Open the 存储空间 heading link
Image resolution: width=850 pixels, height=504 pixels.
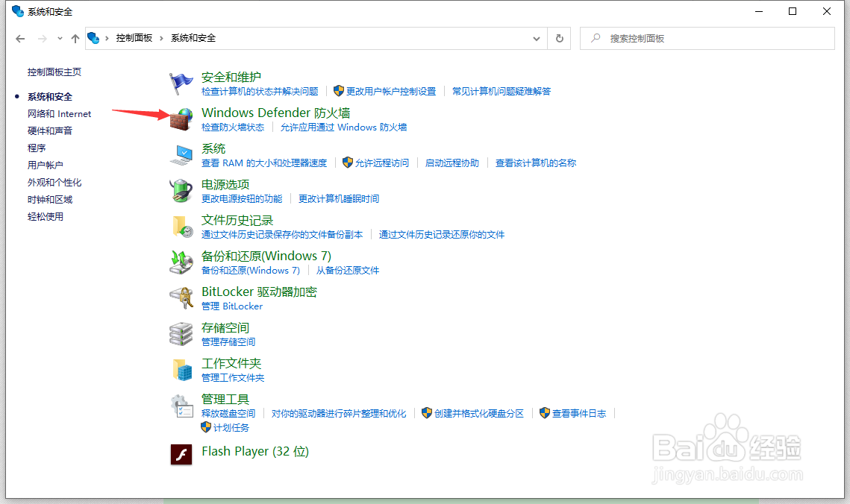pos(225,327)
